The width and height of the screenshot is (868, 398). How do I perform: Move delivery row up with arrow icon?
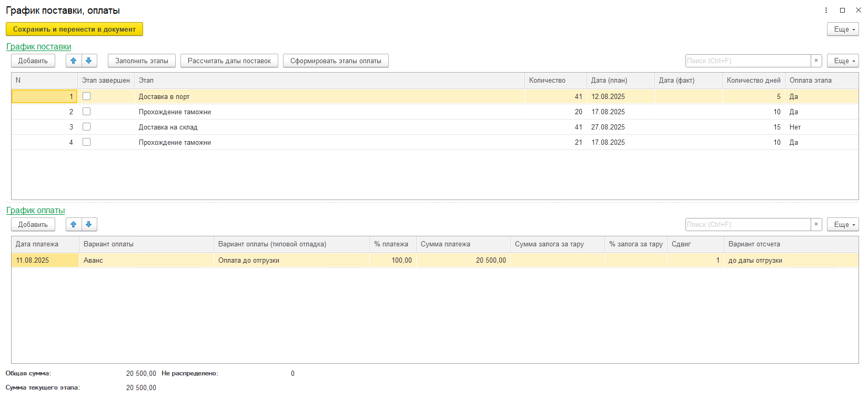pos(74,61)
